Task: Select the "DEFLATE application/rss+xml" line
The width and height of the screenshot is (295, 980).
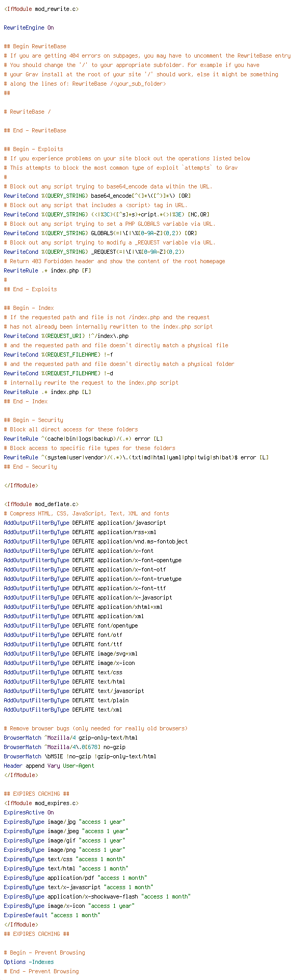Action: pyautogui.click(x=80, y=532)
